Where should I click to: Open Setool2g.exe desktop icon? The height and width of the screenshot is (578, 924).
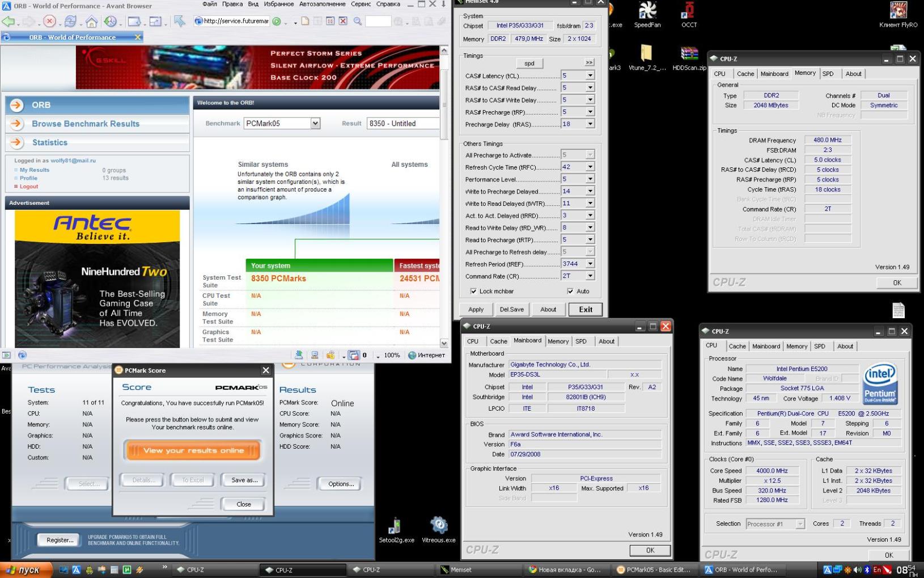396,530
